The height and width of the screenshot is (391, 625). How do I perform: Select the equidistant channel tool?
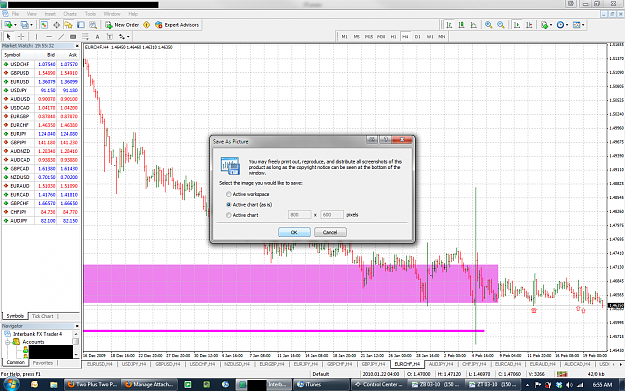coord(73,37)
